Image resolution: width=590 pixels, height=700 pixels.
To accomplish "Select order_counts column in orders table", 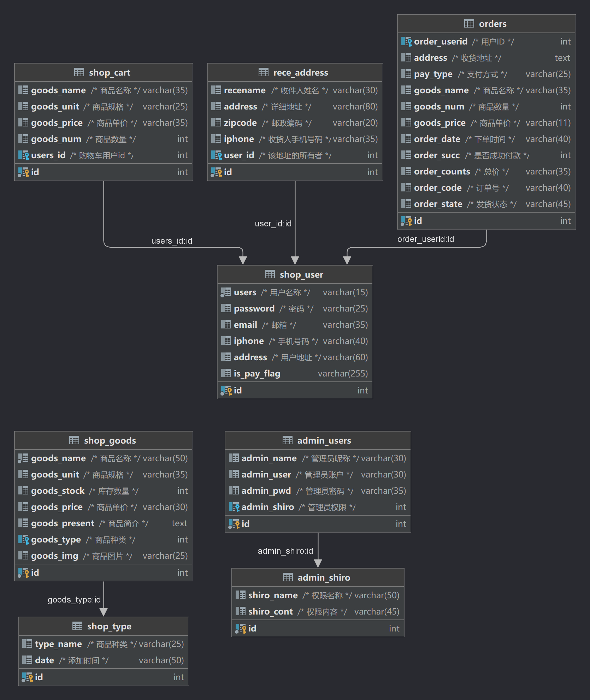I will point(486,172).
